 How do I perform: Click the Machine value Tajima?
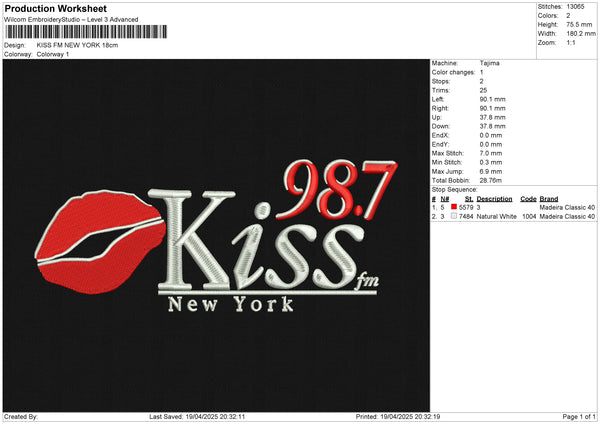(489, 63)
